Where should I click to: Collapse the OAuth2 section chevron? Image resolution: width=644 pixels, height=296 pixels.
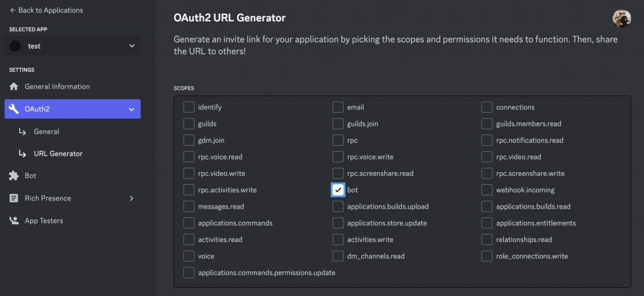[131, 109]
